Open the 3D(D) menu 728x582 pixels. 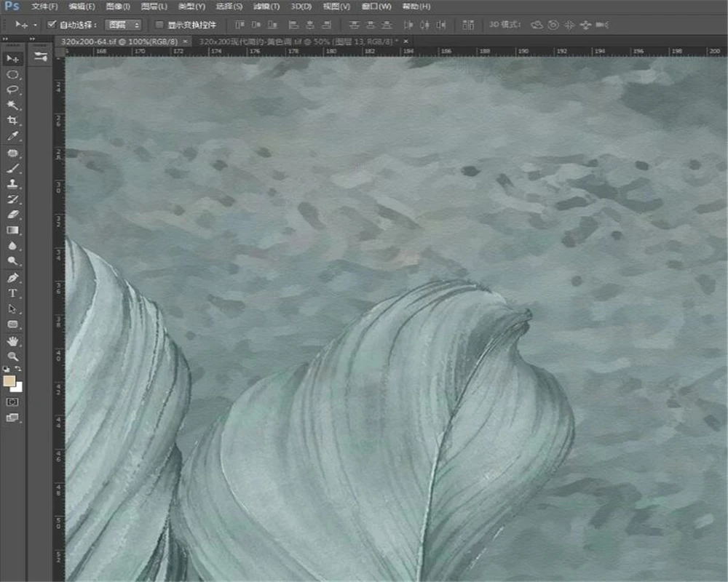(x=301, y=7)
